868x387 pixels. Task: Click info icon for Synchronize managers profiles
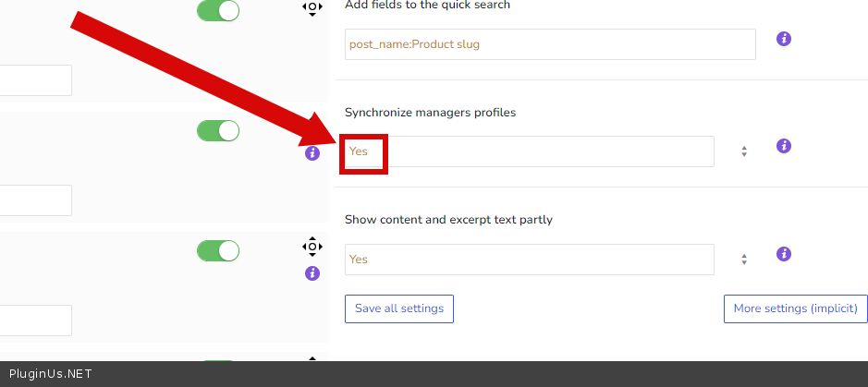pyautogui.click(x=783, y=146)
